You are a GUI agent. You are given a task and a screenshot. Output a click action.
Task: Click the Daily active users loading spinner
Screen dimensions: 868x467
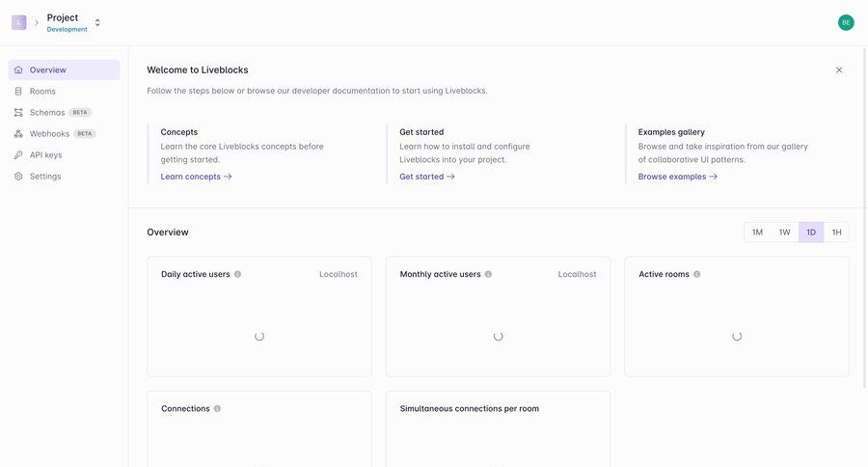pos(259,337)
